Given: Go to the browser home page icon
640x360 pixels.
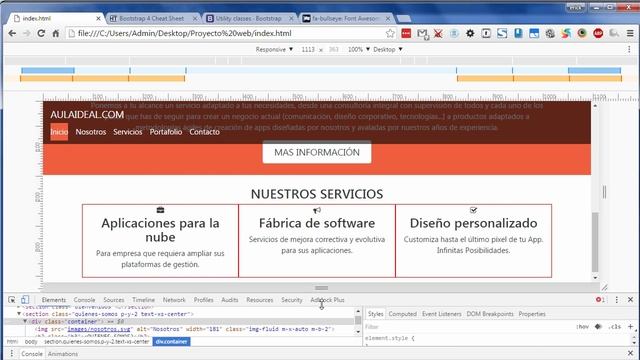Looking at the screenshot, I should coord(56,33).
